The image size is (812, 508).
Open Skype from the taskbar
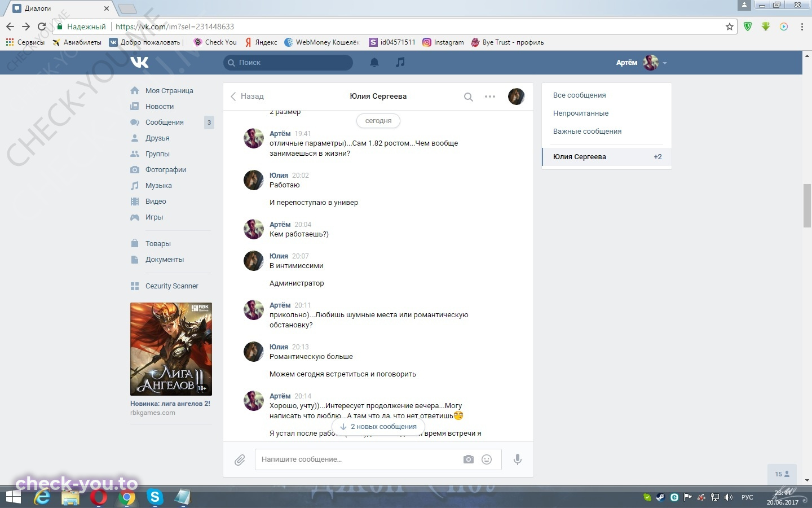(x=155, y=497)
